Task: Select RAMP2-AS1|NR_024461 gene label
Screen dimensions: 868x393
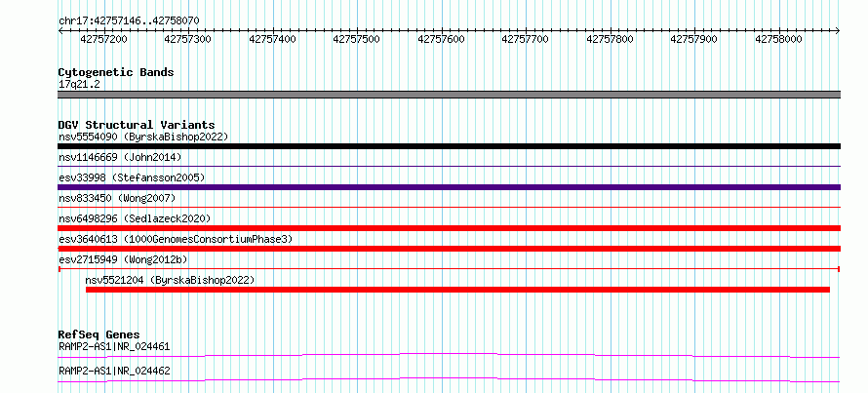Action: click(114, 347)
